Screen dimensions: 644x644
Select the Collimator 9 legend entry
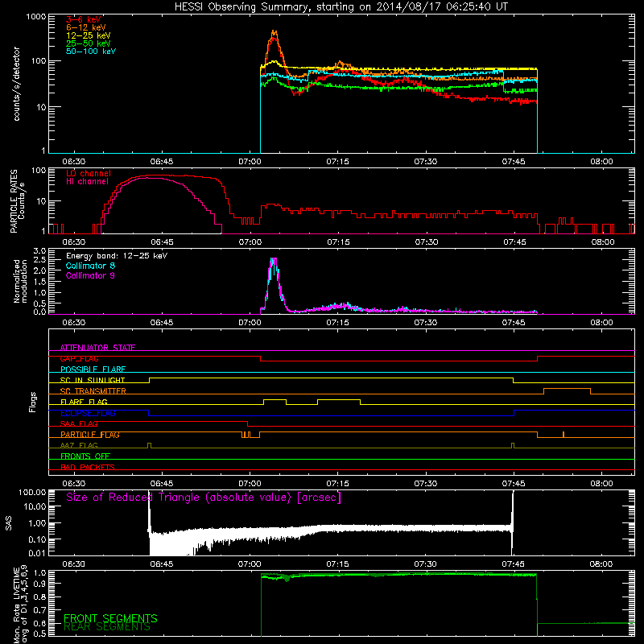[x=90, y=275]
